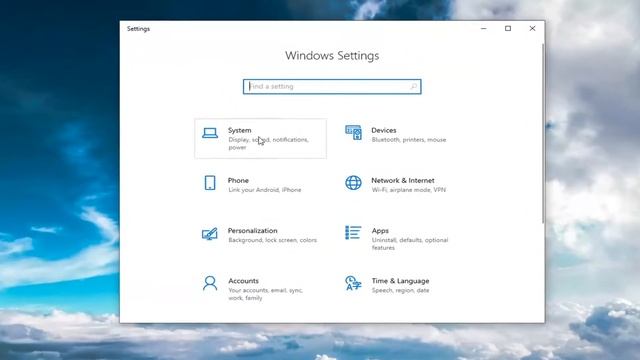The height and width of the screenshot is (360, 640).
Task: Click the Phone icon
Action: [210, 183]
